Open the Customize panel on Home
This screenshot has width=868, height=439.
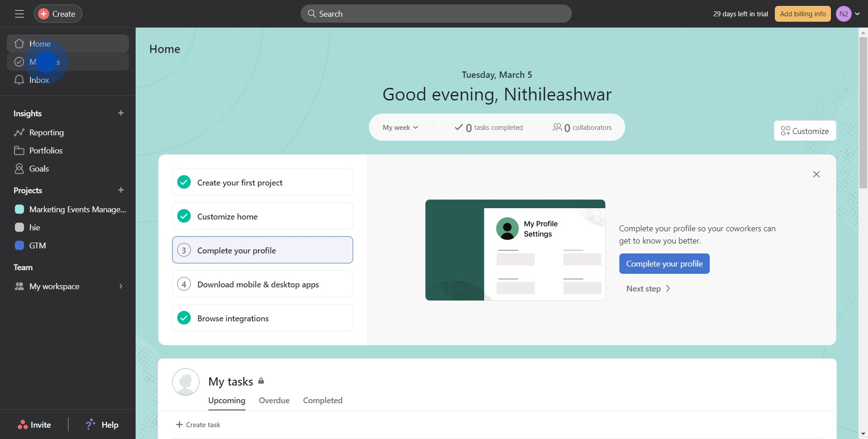pos(805,130)
